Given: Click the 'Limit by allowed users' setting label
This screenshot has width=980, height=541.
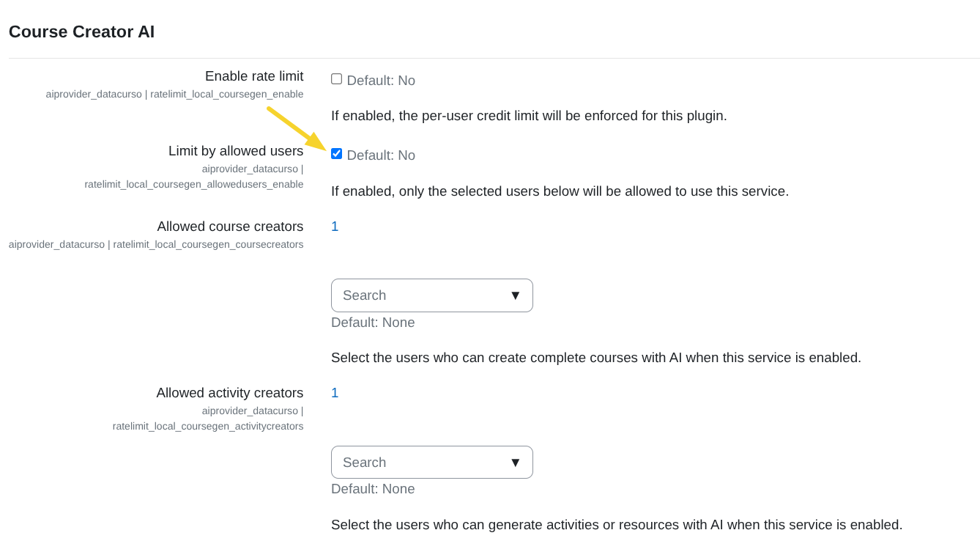Looking at the screenshot, I should tap(235, 151).
